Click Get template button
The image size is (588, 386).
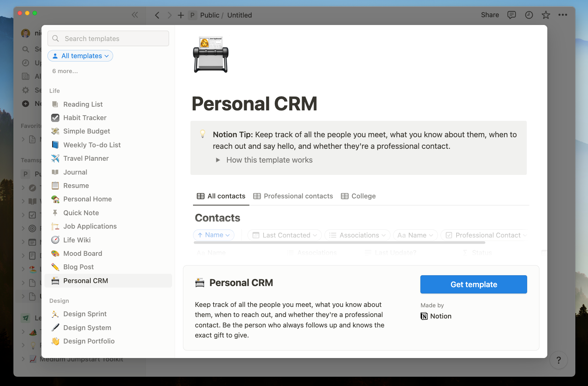[474, 284]
